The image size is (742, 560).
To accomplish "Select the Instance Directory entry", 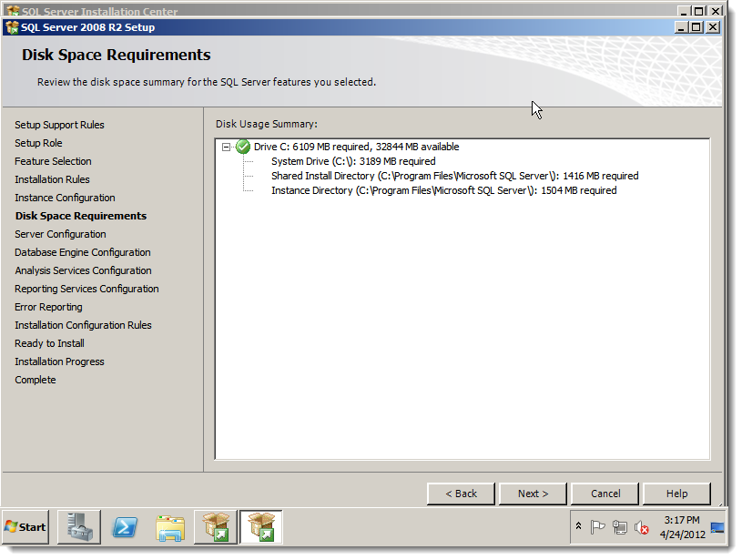I will 444,191.
